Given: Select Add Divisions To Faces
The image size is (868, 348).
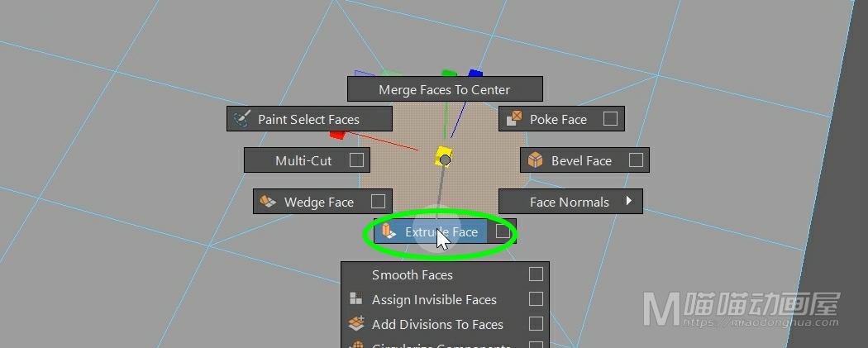Looking at the screenshot, I should pyautogui.click(x=445, y=324).
